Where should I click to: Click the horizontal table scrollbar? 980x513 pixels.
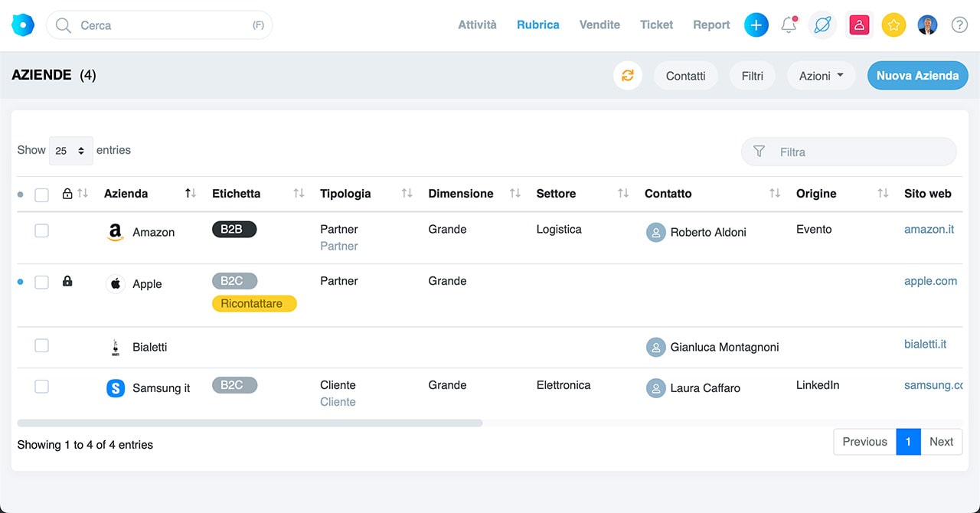pyautogui.click(x=250, y=423)
